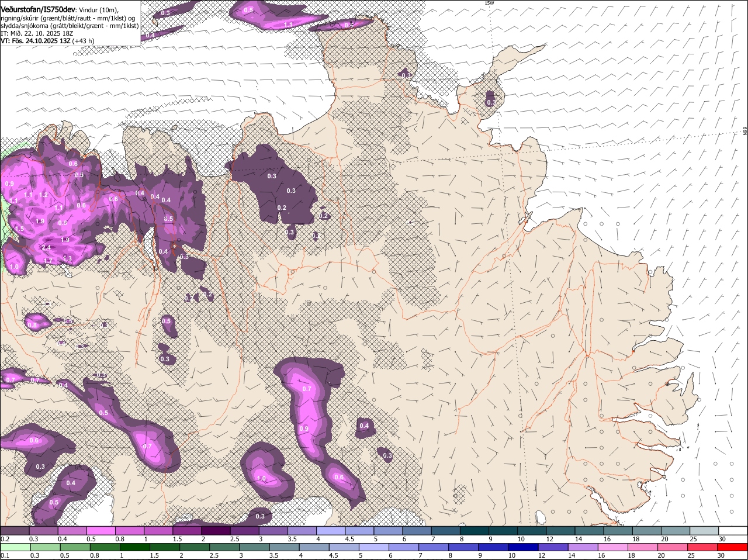Pick the bright red swatch after 30
The height and width of the screenshot is (560, 748).
tap(733, 547)
